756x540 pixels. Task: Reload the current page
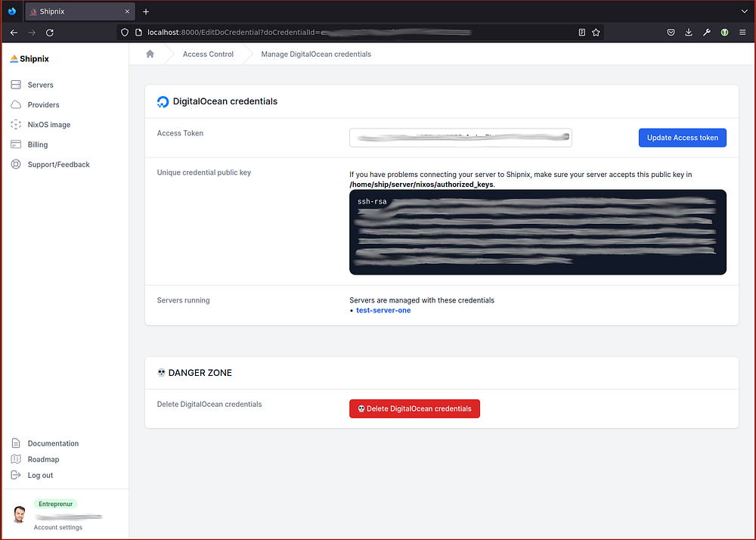50,33
